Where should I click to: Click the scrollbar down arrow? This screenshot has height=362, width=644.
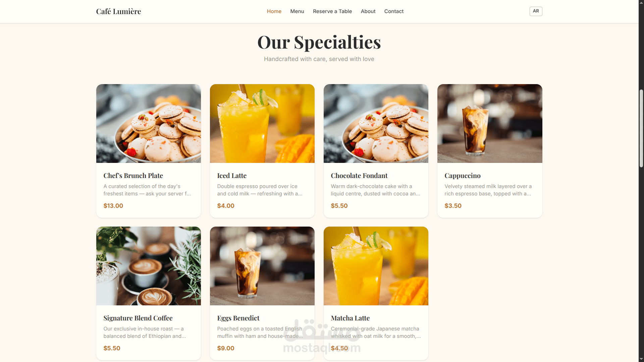pos(641,359)
